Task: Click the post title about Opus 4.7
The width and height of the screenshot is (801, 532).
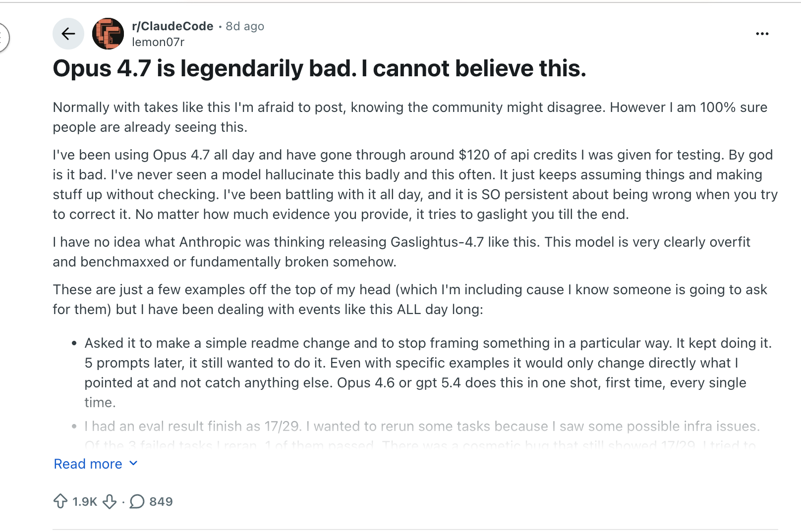Action: click(x=319, y=68)
